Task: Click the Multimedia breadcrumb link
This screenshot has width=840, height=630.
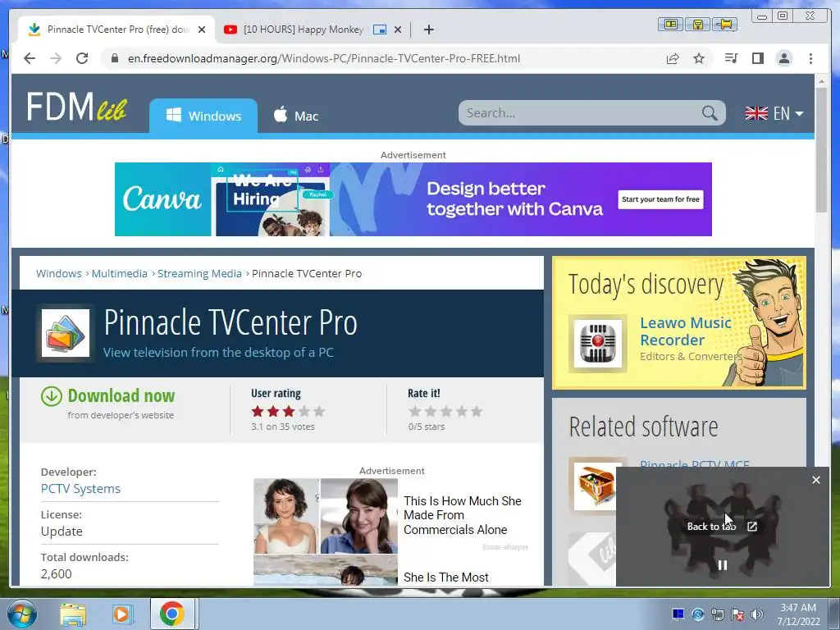Action: pyautogui.click(x=119, y=273)
